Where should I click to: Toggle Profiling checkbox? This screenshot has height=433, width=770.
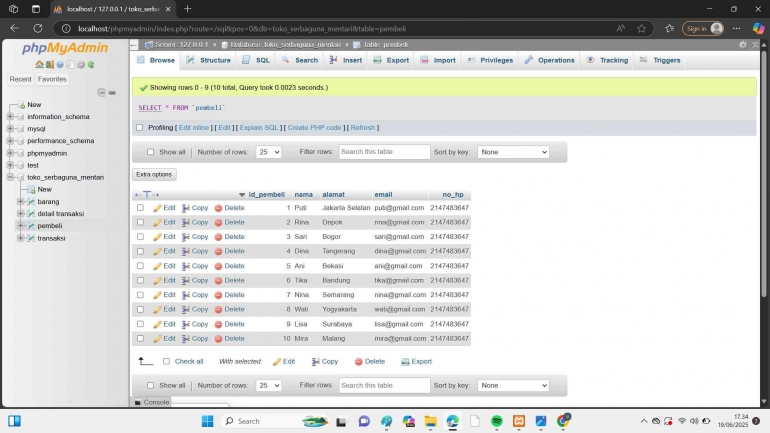(139, 128)
